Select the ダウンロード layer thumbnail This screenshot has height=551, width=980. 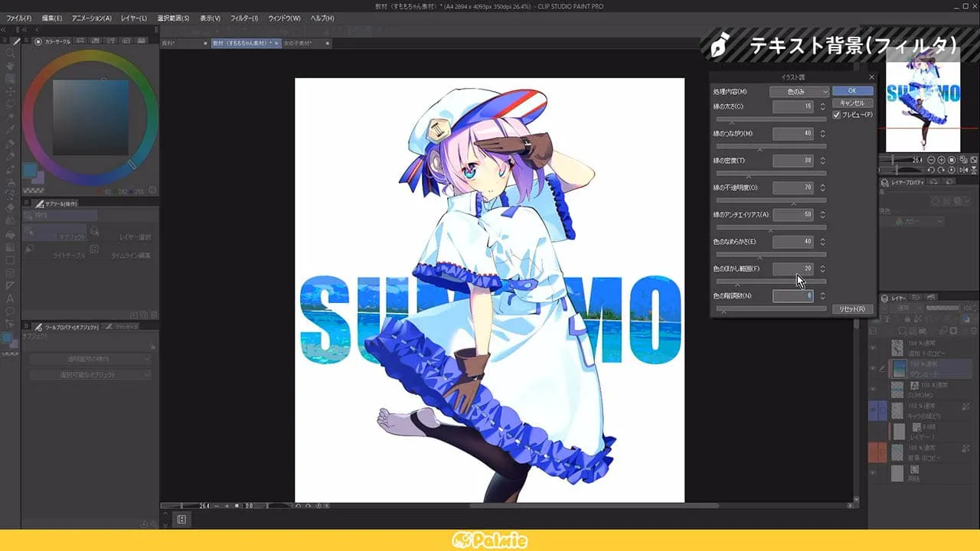(897, 368)
